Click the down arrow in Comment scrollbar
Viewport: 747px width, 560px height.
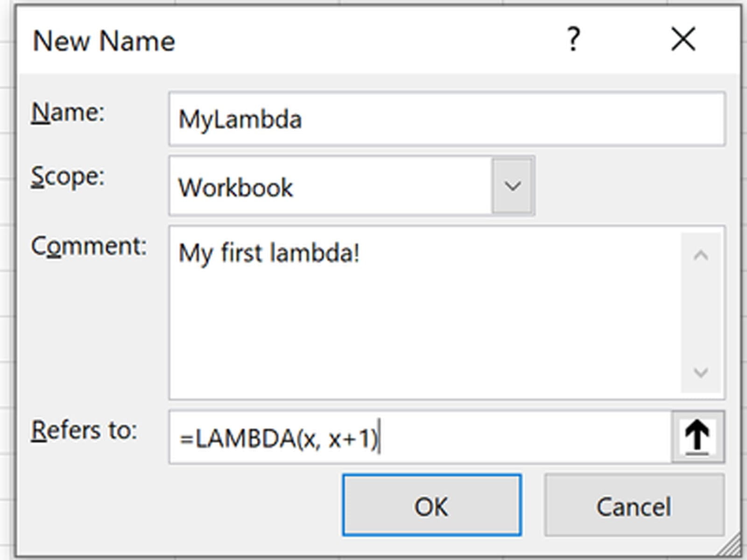(701, 372)
